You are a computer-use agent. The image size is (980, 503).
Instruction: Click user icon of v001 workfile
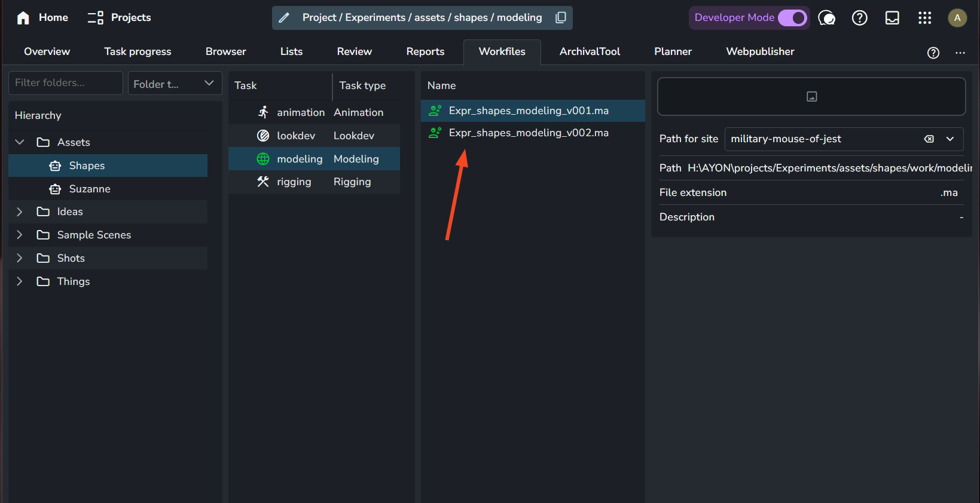click(435, 111)
